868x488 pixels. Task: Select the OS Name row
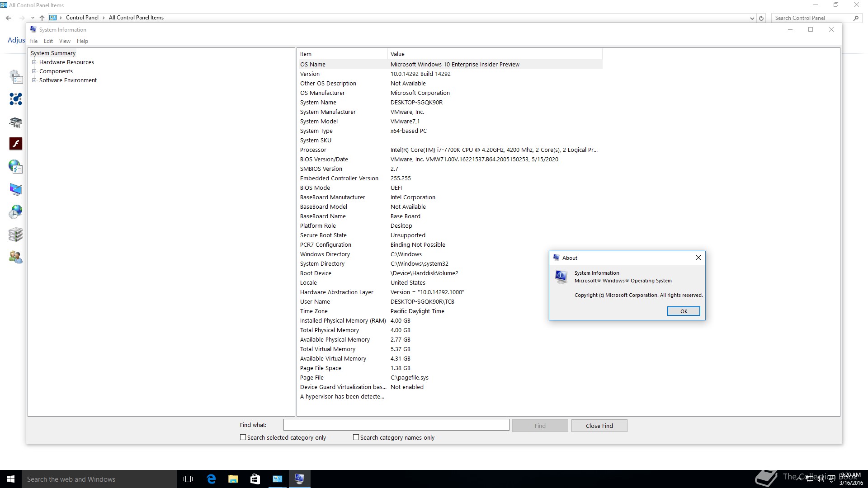450,64
